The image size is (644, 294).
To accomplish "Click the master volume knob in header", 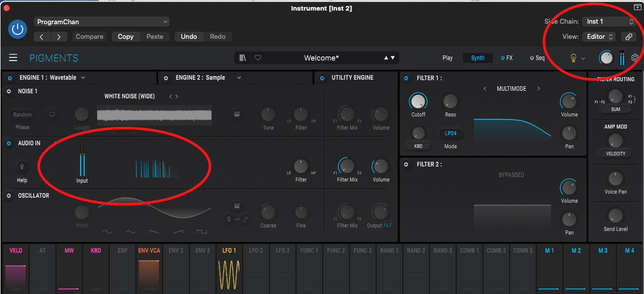I will tap(607, 58).
